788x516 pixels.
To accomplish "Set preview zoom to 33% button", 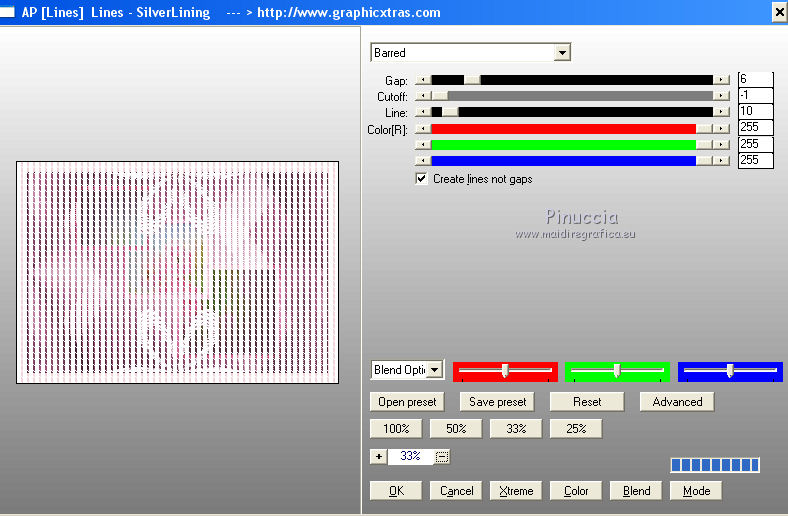I will pos(516,429).
